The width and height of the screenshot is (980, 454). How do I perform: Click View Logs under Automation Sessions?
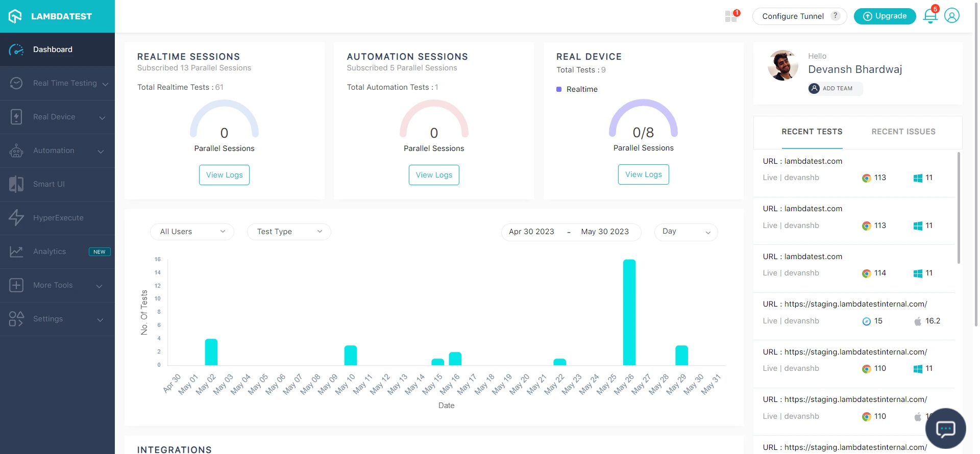click(x=434, y=175)
